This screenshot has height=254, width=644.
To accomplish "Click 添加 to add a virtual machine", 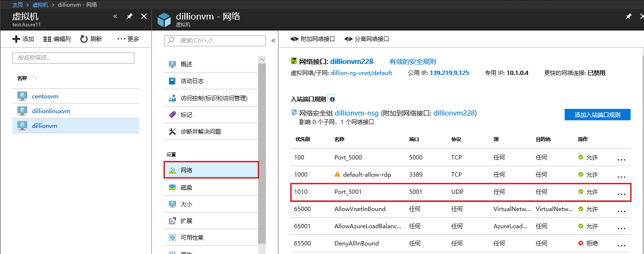I will click(23, 39).
